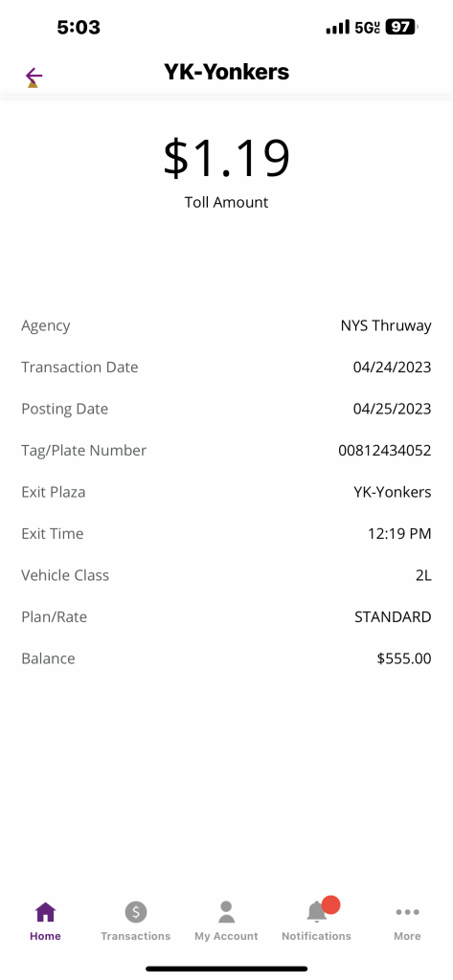453x980 pixels.
Task: Tap the home indicator bar
Action: tap(226, 969)
